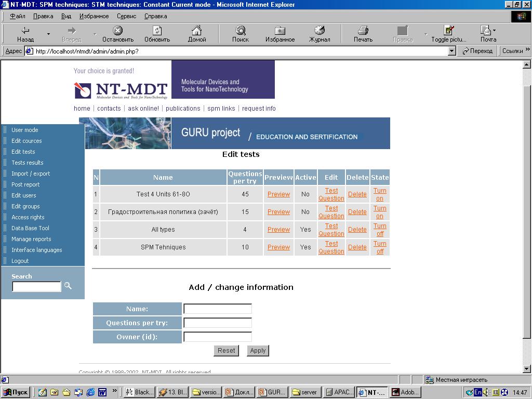Open the Пуск Start button
This screenshot has width=532, height=399.
click(16, 392)
